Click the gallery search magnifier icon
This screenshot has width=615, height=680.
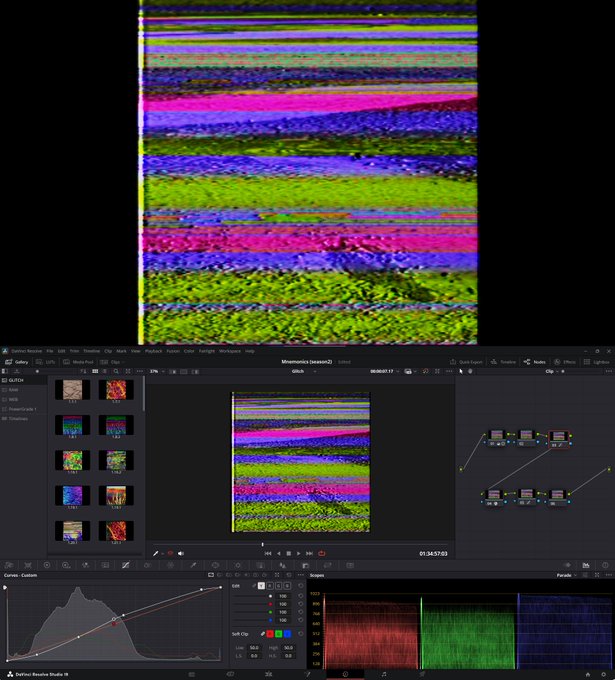[116, 372]
